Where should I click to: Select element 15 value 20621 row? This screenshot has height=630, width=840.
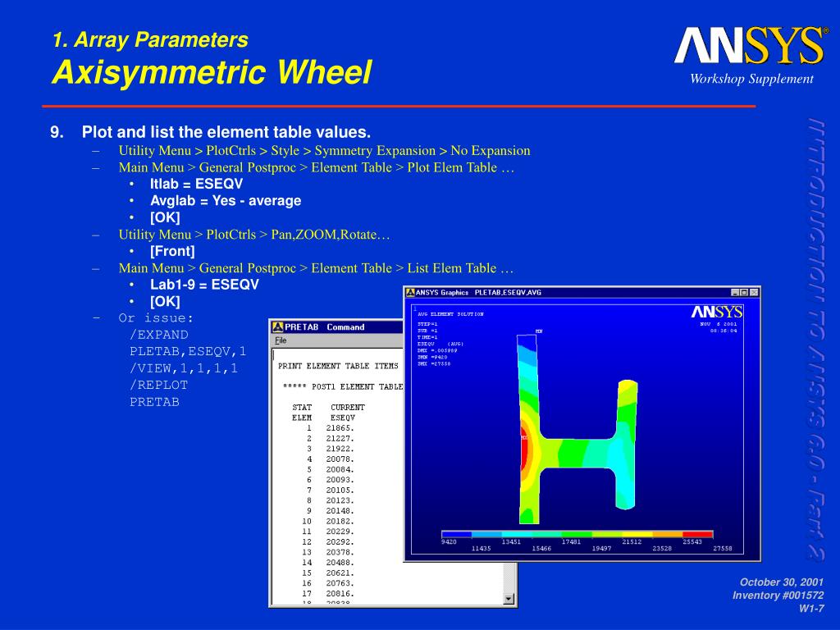click(x=328, y=573)
